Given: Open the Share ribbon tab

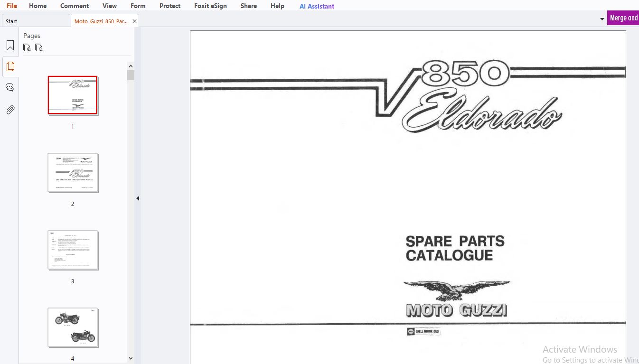Looking at the screenshot, I should (249, 6).
